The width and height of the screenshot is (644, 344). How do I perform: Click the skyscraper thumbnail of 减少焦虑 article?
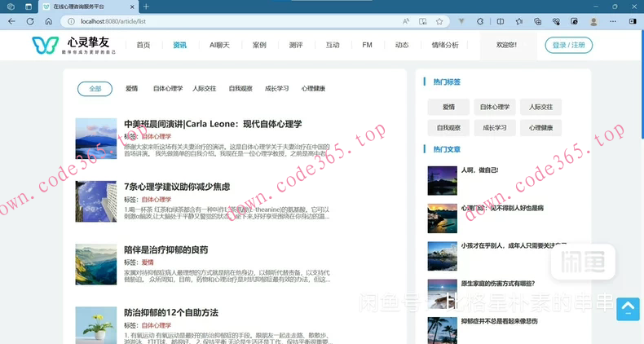point(95,201)
